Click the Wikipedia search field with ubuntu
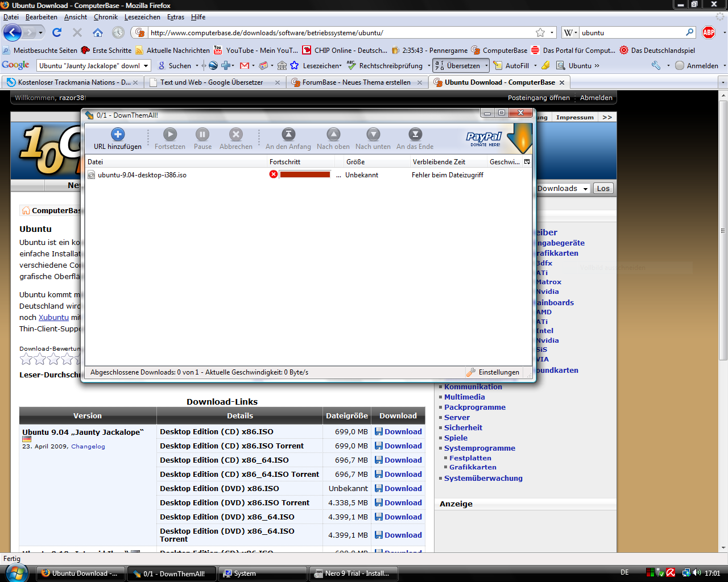This screenshot has width=728, height=582. point(631,32)
